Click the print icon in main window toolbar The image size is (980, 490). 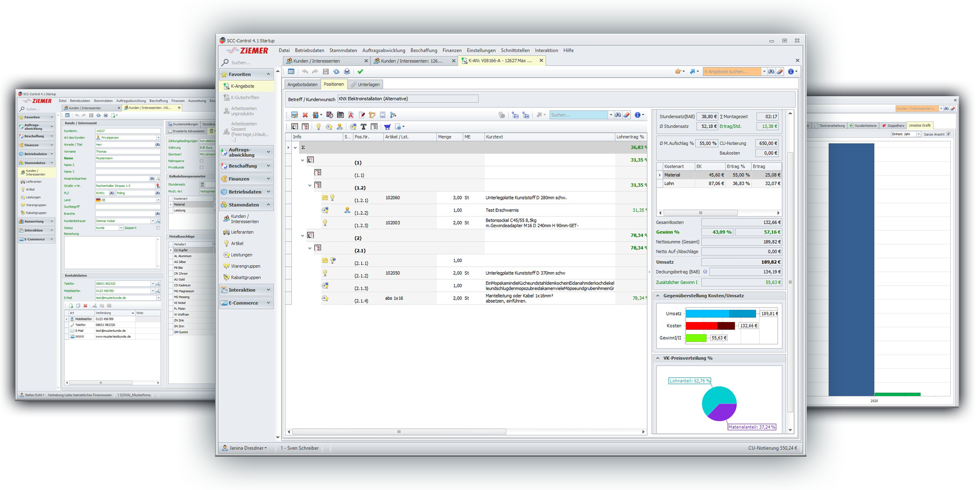point(347,72)
